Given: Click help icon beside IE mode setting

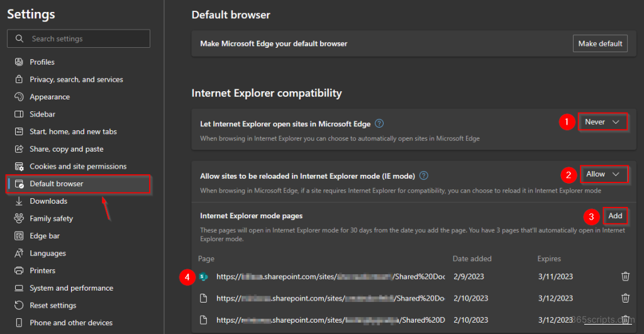Looking at the screenshot, I should point(424,175).
